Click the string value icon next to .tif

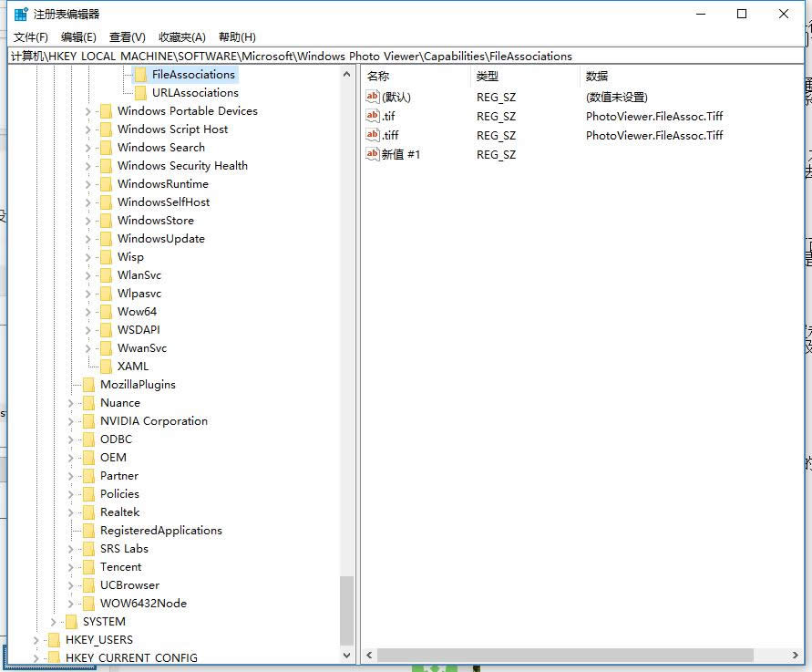tap(372, 116)
